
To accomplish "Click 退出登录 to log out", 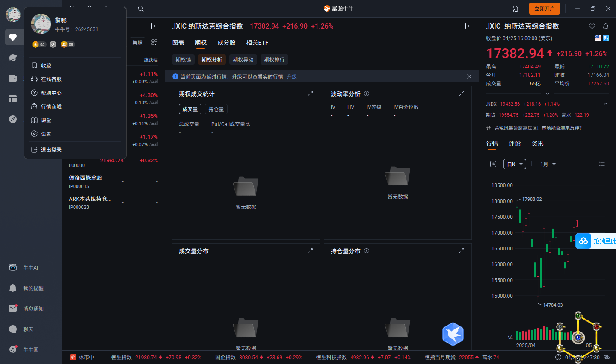I will 76,150.
